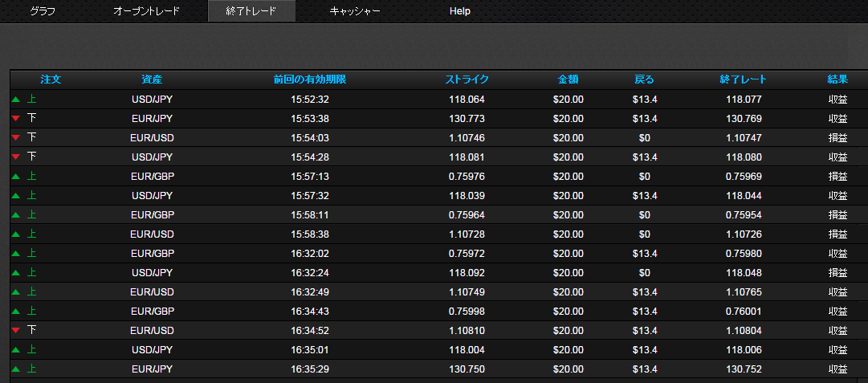The width and height of the screenshot is (868, 383).
Task: Click $13.4 return in 16:34:52 row
Action: pos(644,331)
